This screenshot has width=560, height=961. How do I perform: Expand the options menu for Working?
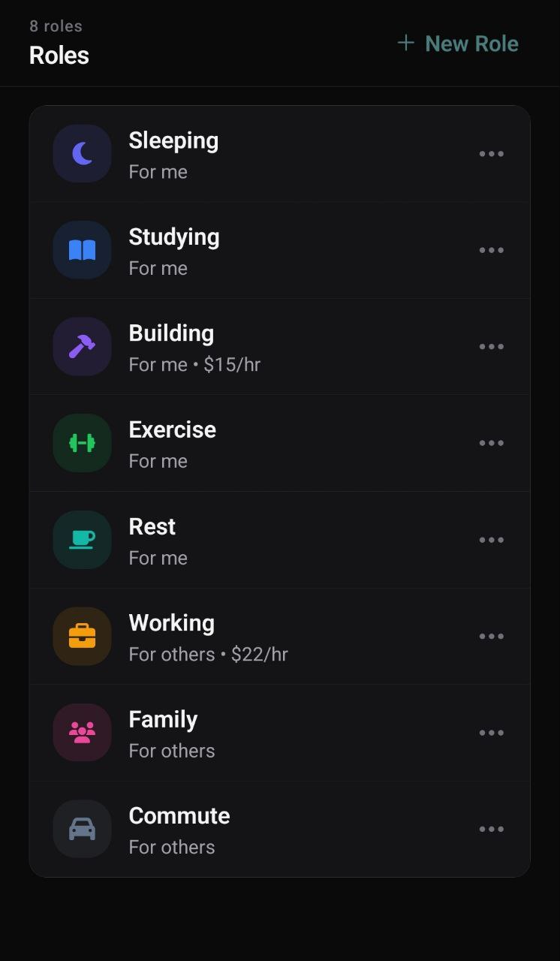(491, 636)
